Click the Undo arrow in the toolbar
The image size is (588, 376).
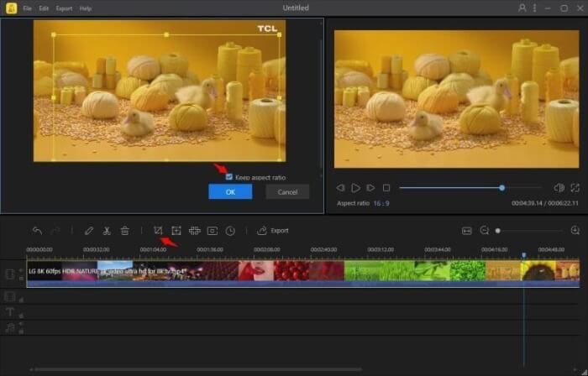point(37,230)
